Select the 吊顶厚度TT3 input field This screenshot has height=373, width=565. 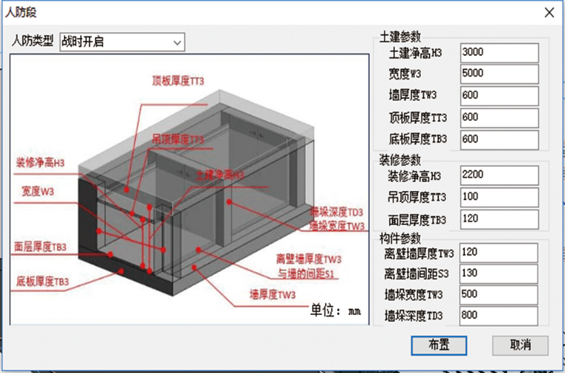pos(499,197)
